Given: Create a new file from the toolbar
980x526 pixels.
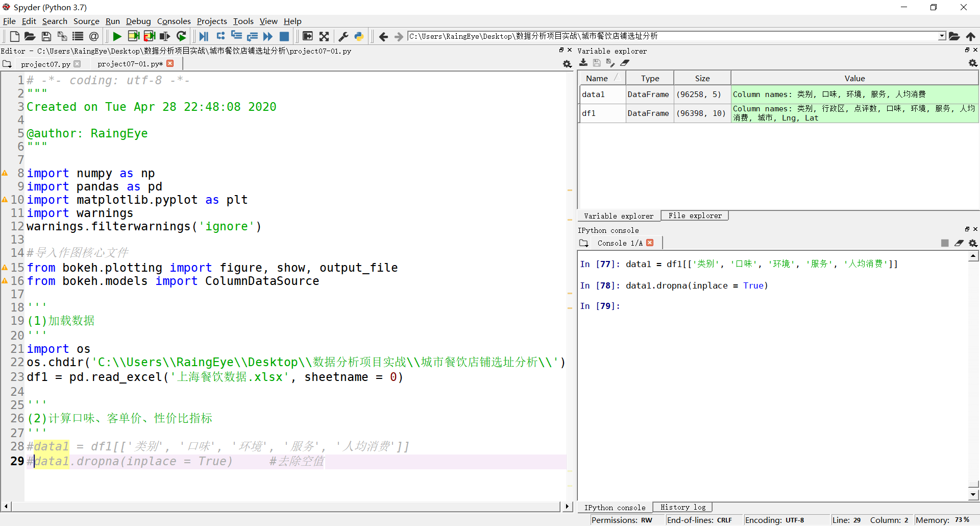Looking at the screenshot, I should pyautogui.click(x=14, y=36).
